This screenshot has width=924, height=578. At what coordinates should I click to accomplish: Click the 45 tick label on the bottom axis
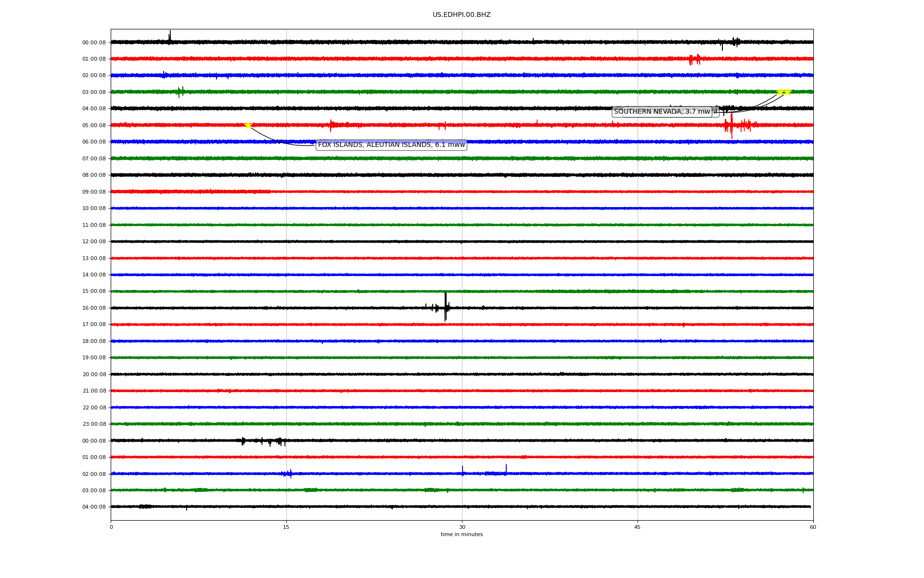coord(638,527)
